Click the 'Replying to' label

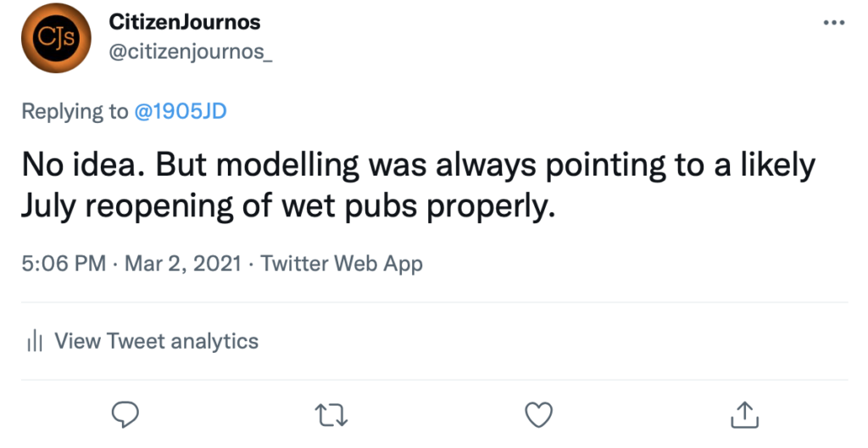click(x=75, y=111)
